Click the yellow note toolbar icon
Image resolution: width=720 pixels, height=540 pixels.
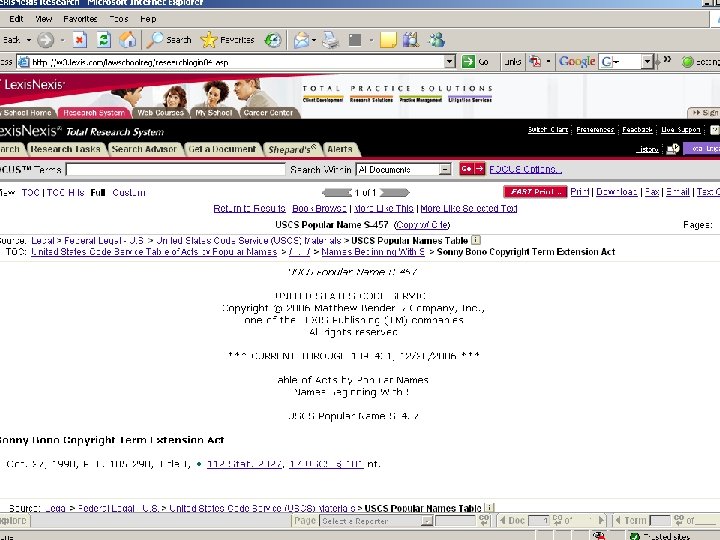(x=388, y=40)
